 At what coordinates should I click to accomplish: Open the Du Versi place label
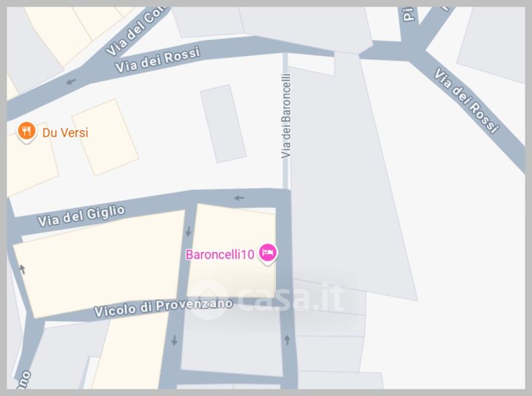(x=65, y=133)
